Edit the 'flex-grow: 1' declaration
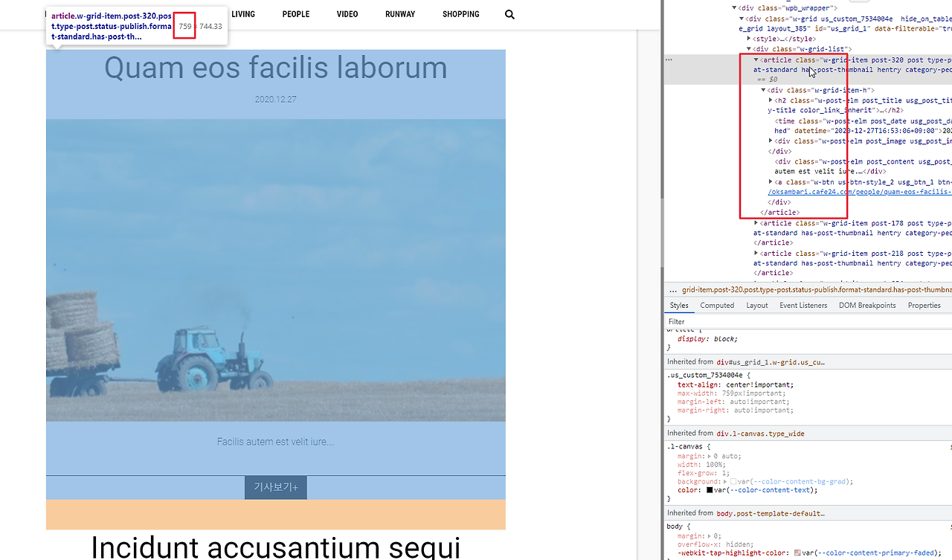 702,473
